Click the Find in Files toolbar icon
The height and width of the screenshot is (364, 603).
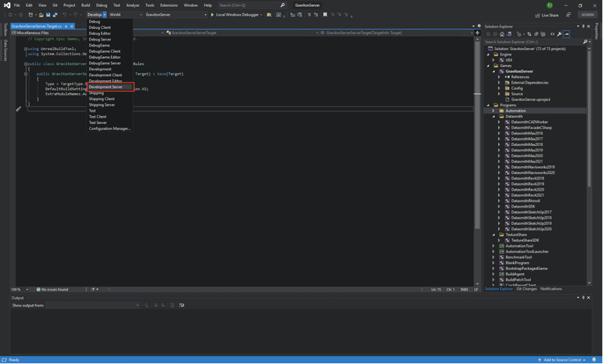coord(269,14)
